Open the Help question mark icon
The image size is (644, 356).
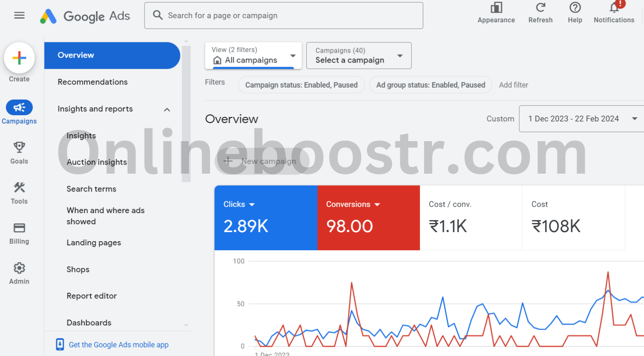(575, 8)
